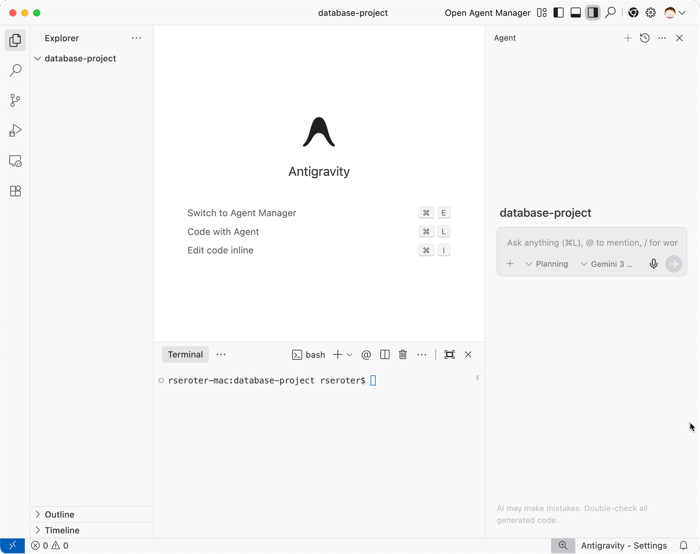
Task: Click the microphone voice input icon
Action: click(x=654, y=264)
